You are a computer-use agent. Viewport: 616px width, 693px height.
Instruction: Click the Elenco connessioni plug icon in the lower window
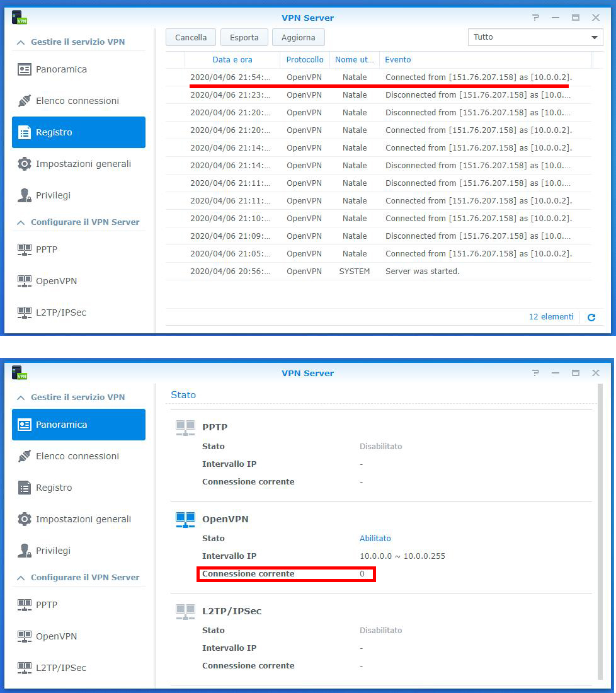tap(25, 456)
